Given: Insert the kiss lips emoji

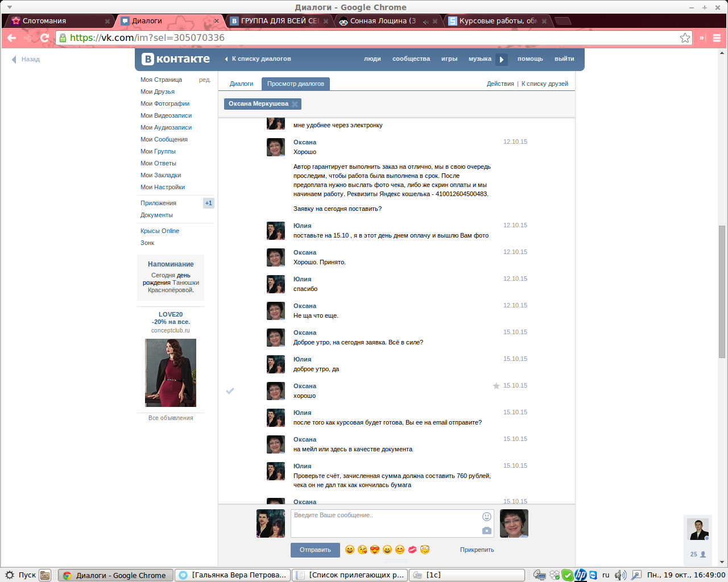Looking at the screenshot, I should pos(412,550).
